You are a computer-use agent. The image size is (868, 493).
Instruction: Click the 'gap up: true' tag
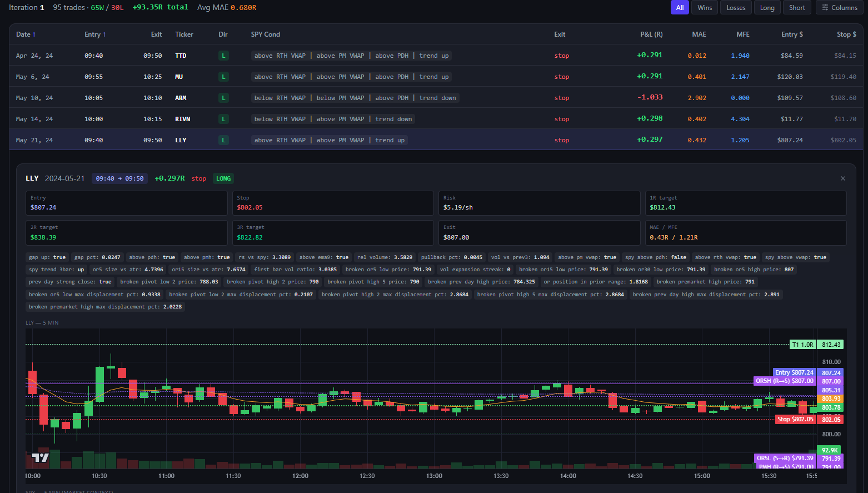[x=47, y=257]
